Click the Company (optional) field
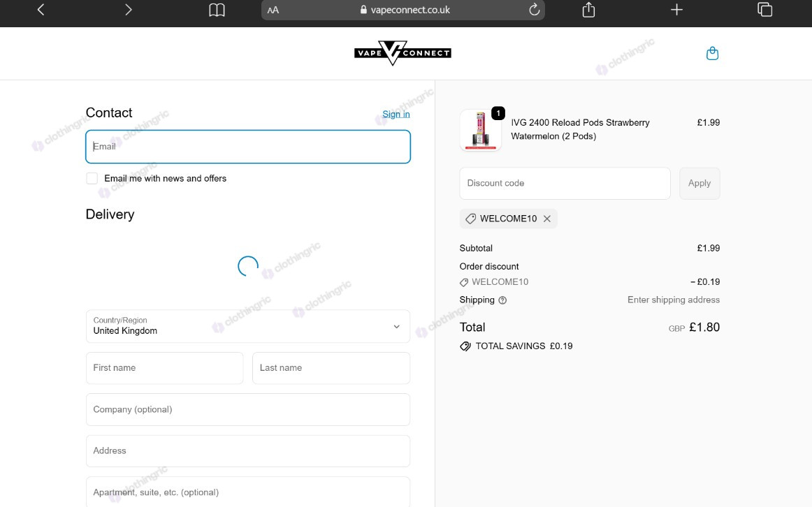The height and width of the screenshot is (507, 812). coord(248,410)
